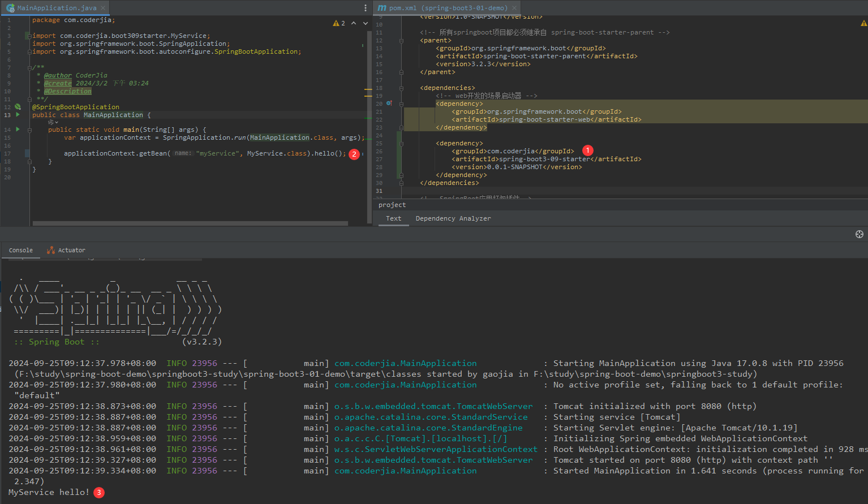This screenshot has height=504, width=868.
Task: Click o.a.c.c.C.[Tomcat].[localhost].[/] logger name
Action: click(420, 438)
